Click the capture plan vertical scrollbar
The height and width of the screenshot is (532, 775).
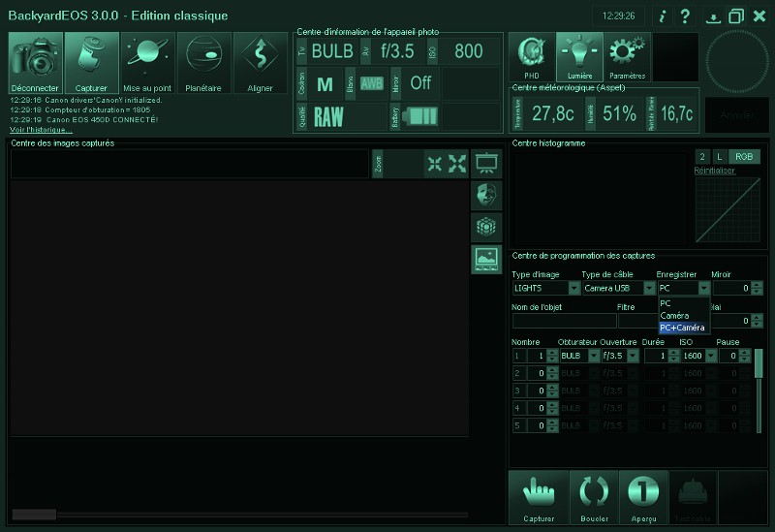[x=759, y=391]
